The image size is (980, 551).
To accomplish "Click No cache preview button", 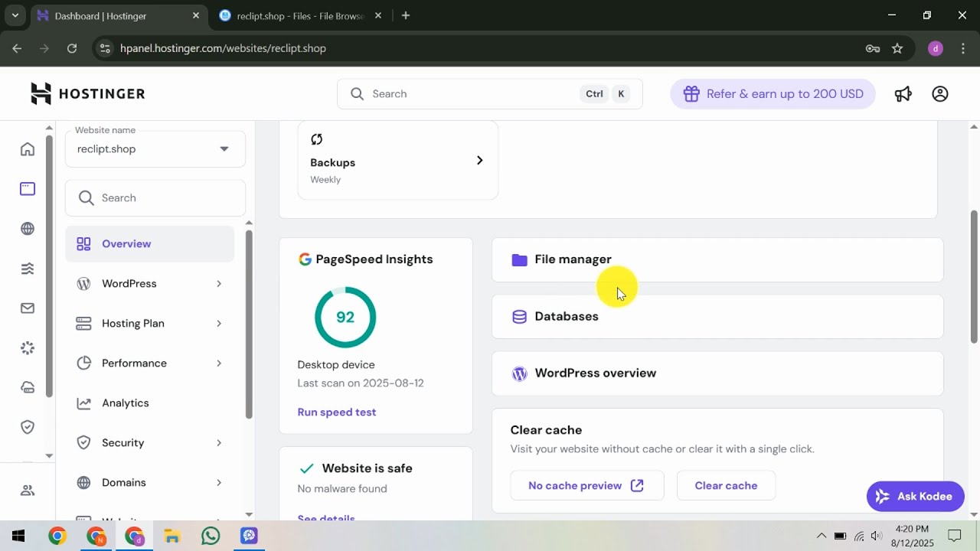I will click(x=586, y=485).
